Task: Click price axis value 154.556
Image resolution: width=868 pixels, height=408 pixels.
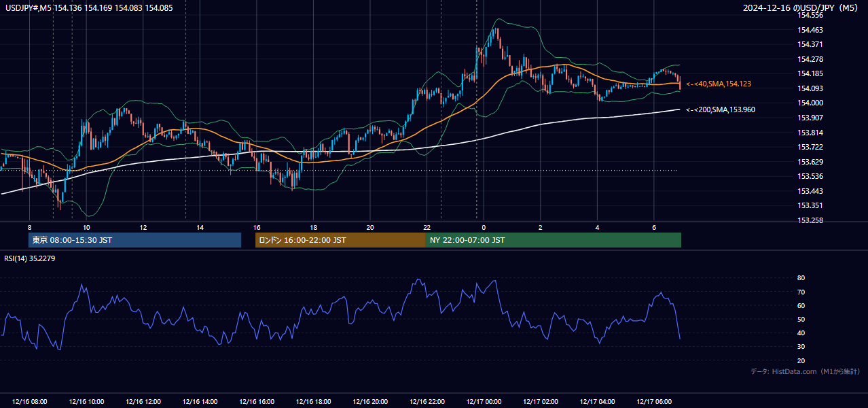Action: 811,16
